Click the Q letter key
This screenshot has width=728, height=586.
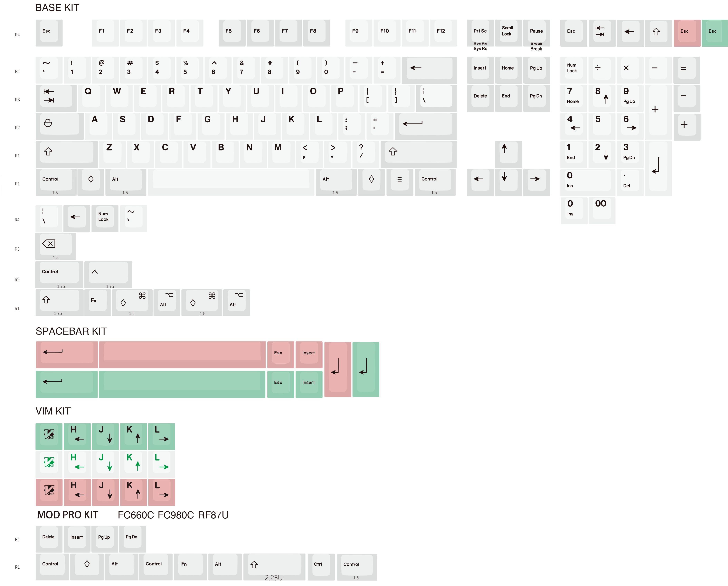(x=91, y=98)
